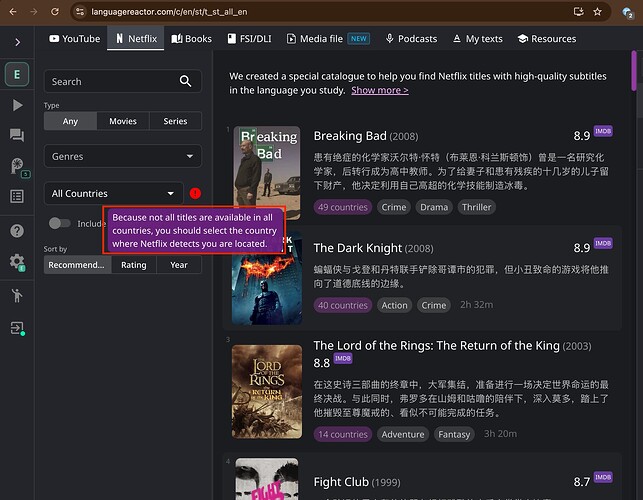Open the video player sidebar icon
This screenshot has width=643, height=500.
pyautogui.click(x=17, y=105)
